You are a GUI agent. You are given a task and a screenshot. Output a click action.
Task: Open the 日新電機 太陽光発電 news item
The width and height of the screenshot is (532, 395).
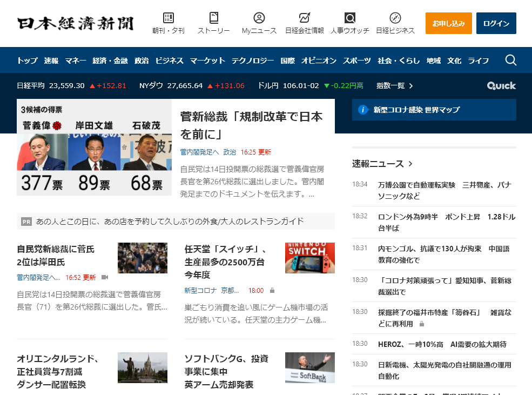[x=445, y=370]
